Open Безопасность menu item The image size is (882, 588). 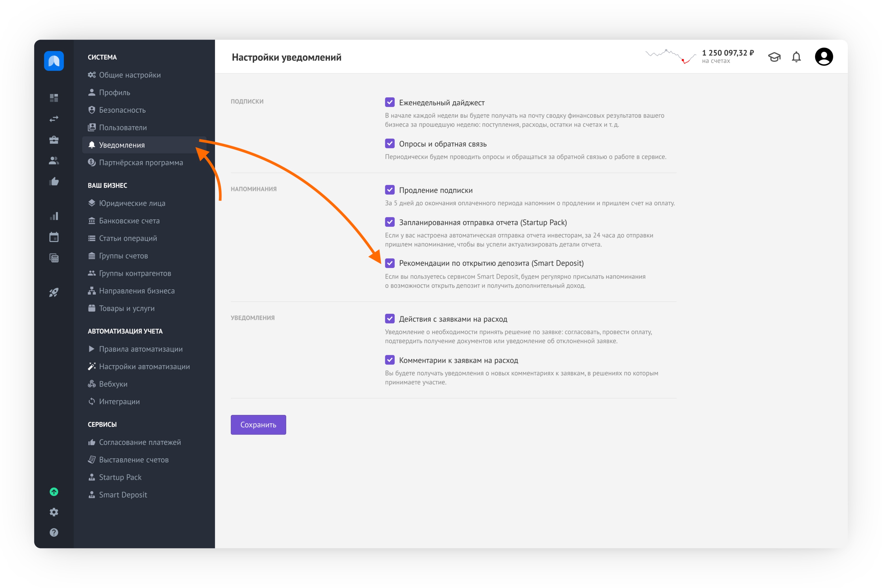pyautogui.click(x=144, y=110)
